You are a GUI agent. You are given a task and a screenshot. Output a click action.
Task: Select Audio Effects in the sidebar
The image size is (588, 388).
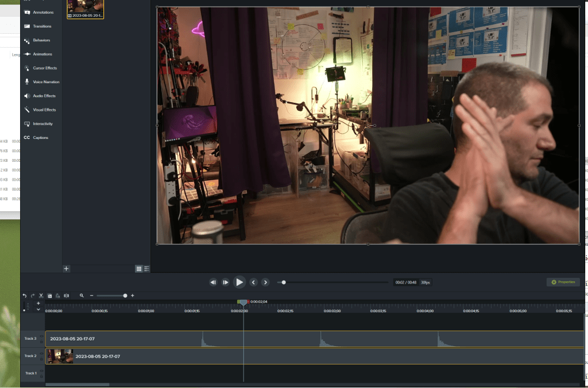pos(40,96)
